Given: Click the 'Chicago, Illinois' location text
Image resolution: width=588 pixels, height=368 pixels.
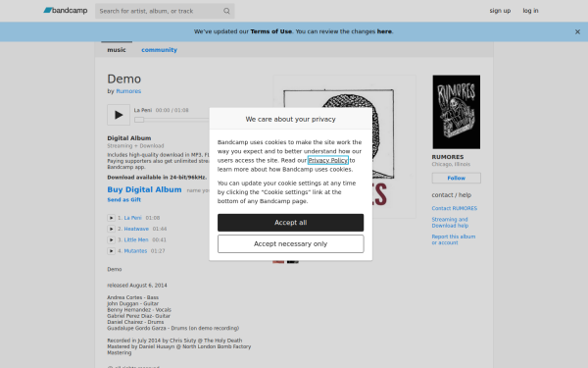Looking at the screenshot, I should 451,164.
